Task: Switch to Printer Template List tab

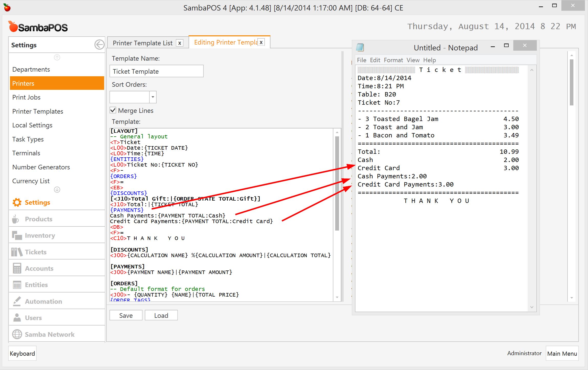Action: click(x=143, y=43)
